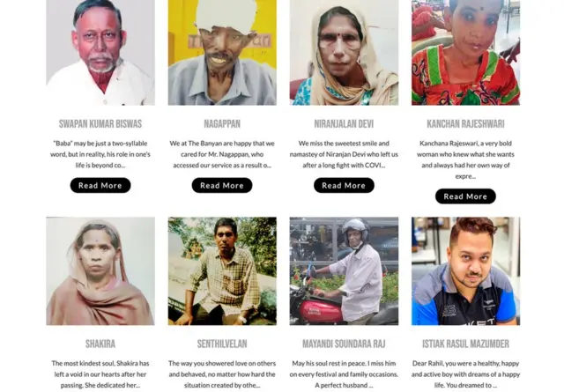Open the Kanchan Rajeshwari photo

[x=465, y=53]
